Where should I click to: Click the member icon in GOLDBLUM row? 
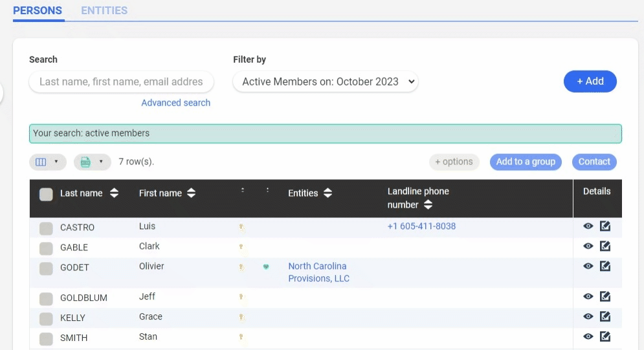241,297
